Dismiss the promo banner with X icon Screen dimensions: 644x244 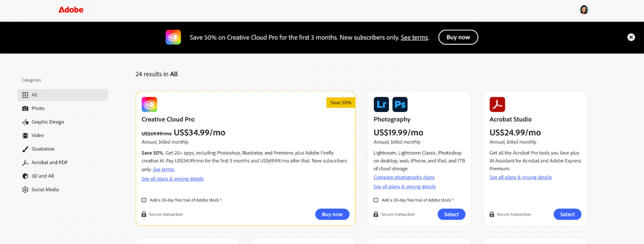click(631, 37)
